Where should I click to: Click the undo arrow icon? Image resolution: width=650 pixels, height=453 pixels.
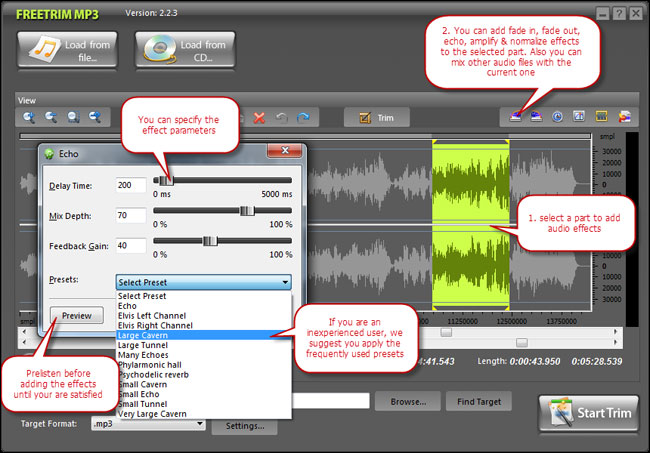282,117
